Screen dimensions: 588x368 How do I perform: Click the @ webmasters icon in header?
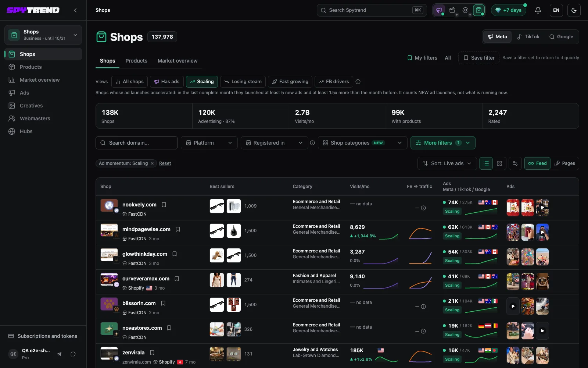pos(466,10)
